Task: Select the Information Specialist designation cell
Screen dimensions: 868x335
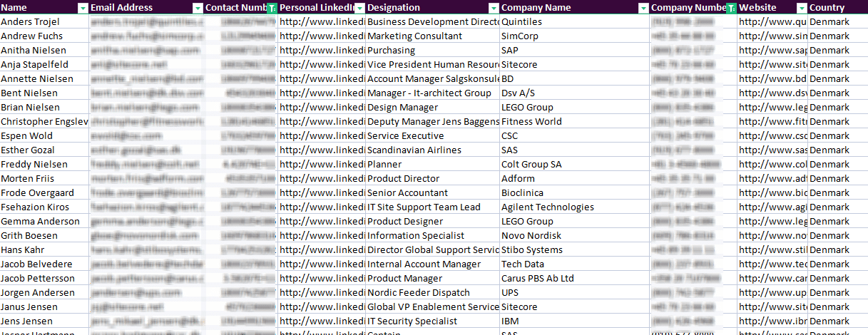Action: (433, 236)
